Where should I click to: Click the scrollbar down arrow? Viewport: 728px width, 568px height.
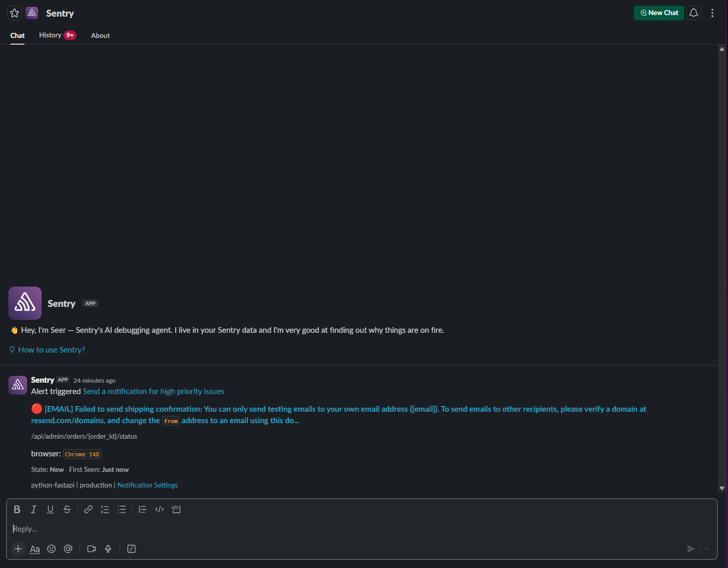pyautogui.click(x=722, y=489)
